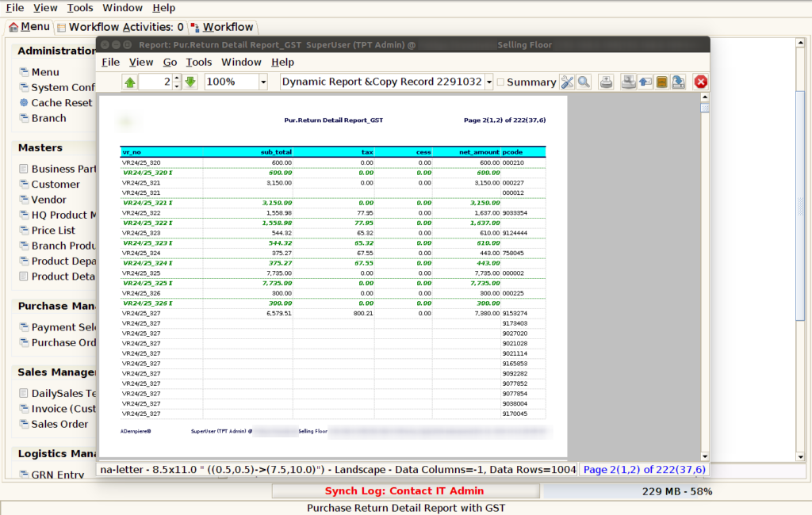
Task: Export the report using the export icon
Action: pos(679,82)
